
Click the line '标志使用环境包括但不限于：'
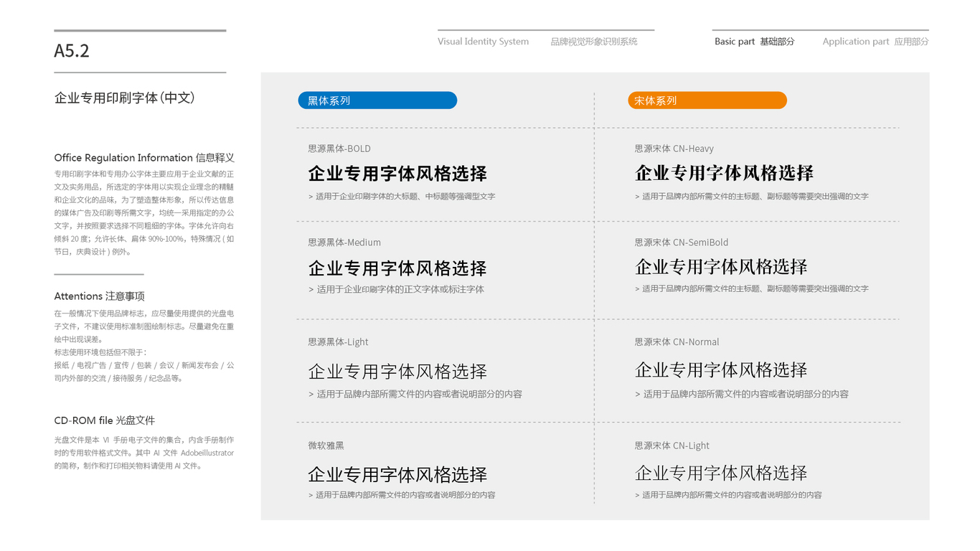(100, 352)
